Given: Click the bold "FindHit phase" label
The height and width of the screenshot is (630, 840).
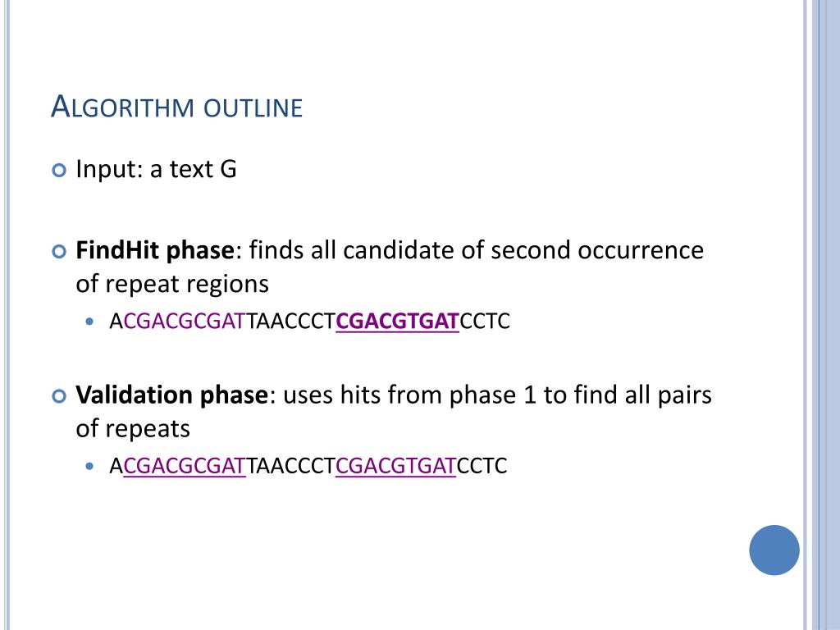Looking at the screenshot, I should (156, 250).
